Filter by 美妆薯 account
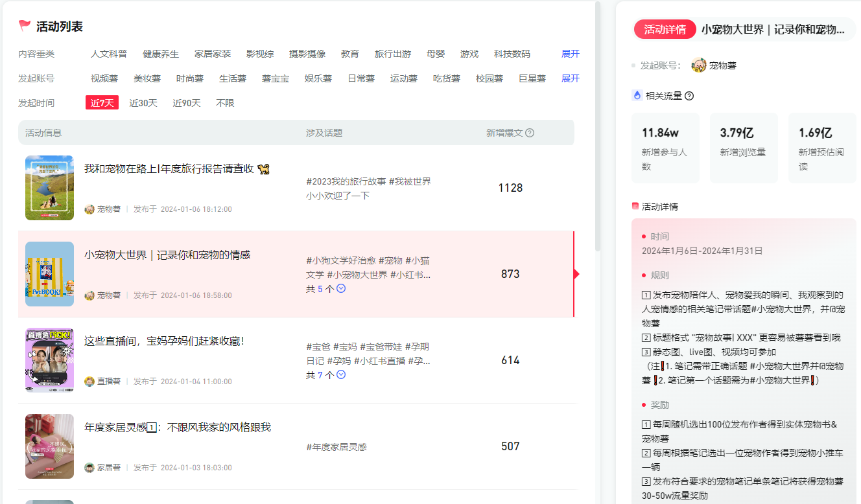861x504 pixels. pyautogui.click(x=147, y=78)
